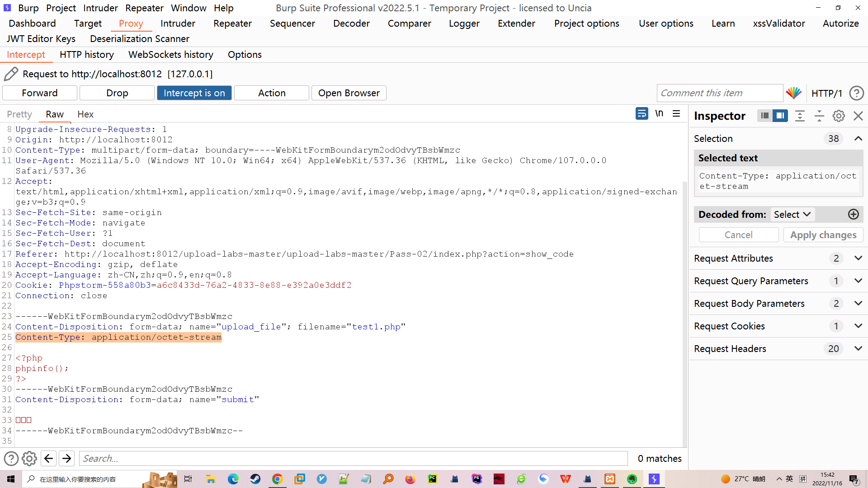The image size is (868, 488).
Task: Open the Decoded from Select dropdown
Action: pyautogui.click(x=792, y=214)
